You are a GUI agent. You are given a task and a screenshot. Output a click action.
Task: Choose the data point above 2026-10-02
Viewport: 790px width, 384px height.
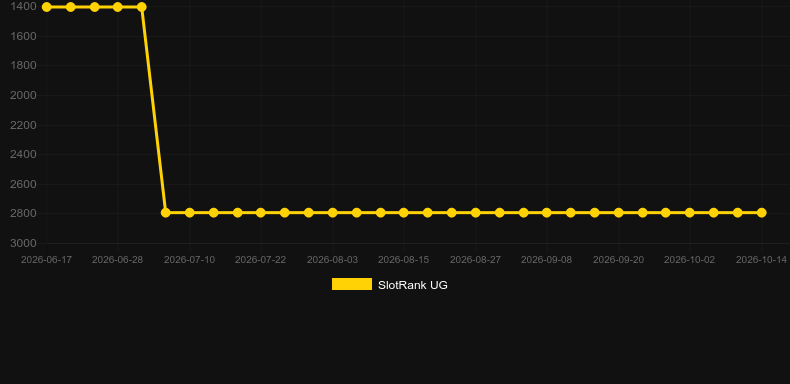(x=690, y=213)
